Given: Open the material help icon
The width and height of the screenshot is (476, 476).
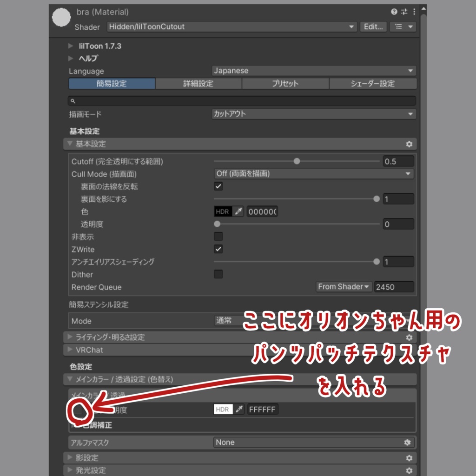Looking at the screenshot, I should [394, 12].
